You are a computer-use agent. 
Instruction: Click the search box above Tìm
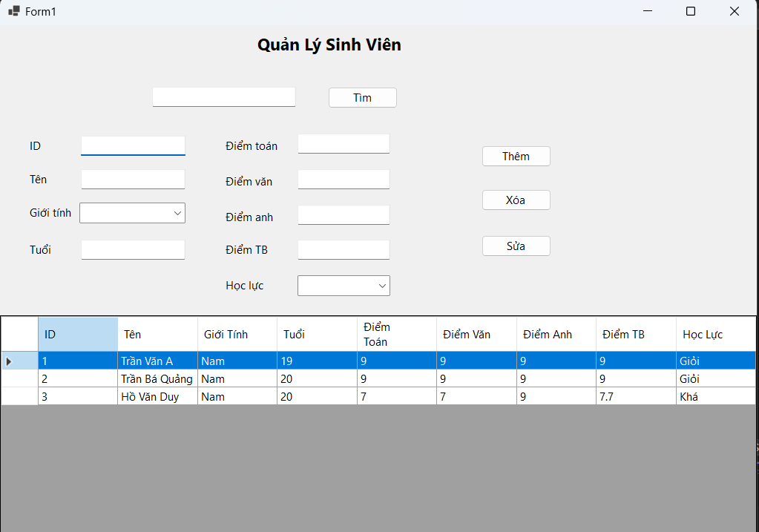[x=223, y=96]
